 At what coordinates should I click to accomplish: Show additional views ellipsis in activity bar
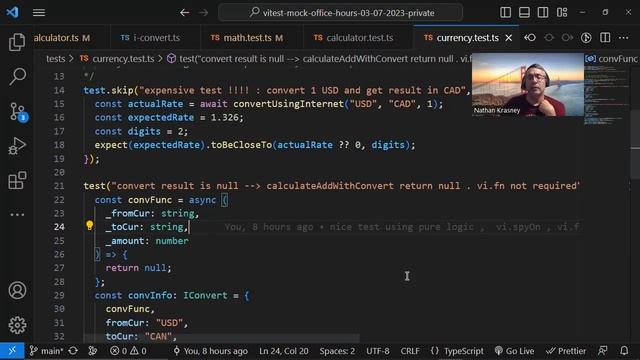17,214
